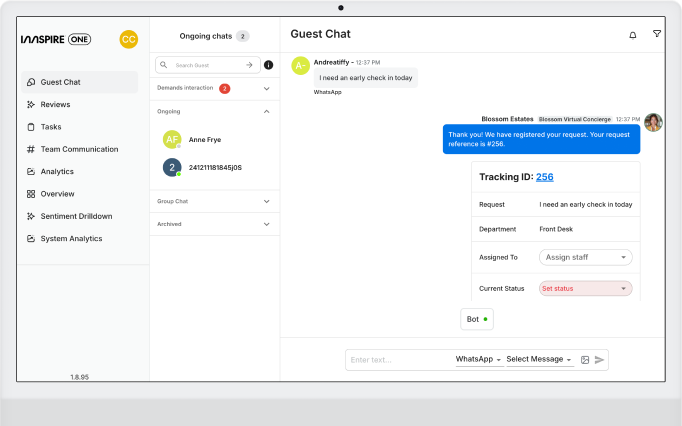Open tracking ID 256 link
This screenshot has width=682, height=426.
point(545,177)
